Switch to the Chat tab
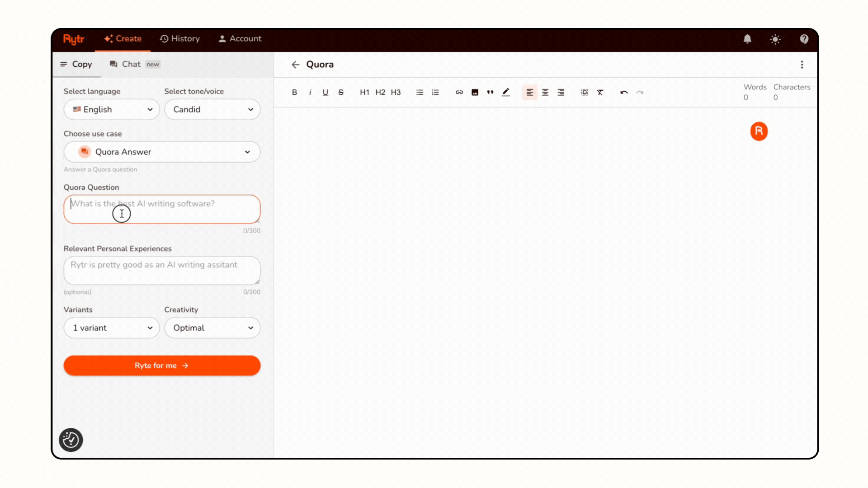Image resolution: width=868 pixels, height=488 pixels. coord(130,64)
